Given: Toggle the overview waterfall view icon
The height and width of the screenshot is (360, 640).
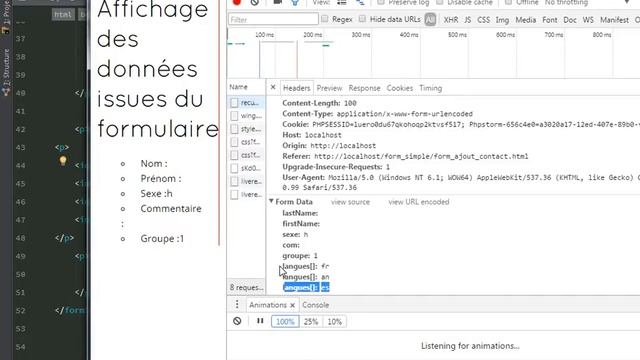Looking at the screenshot, I should 360,2.
